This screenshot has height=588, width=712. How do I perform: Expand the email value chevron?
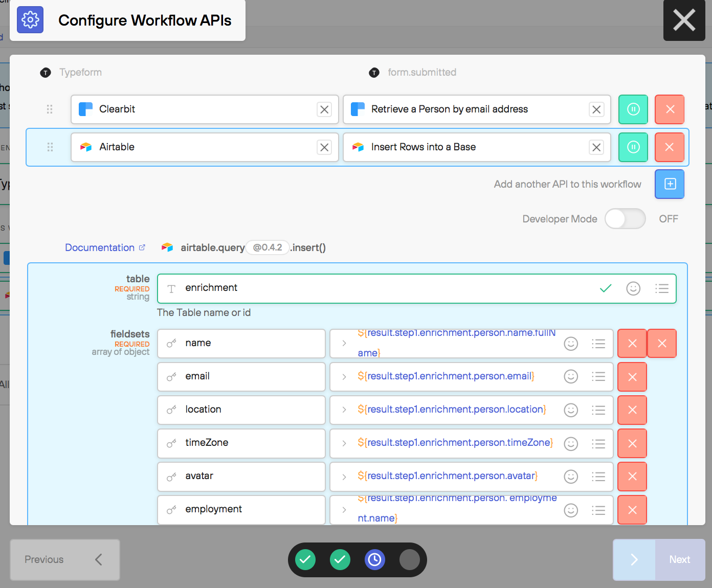pyautogui.click(x=344, y=377)
